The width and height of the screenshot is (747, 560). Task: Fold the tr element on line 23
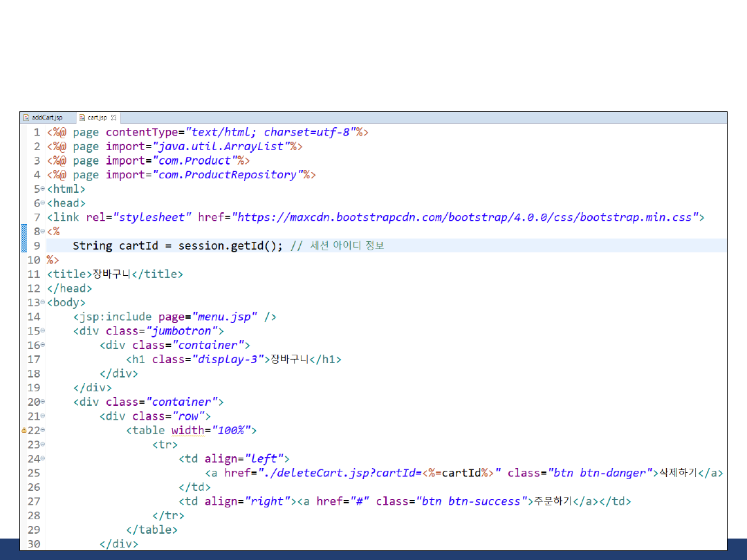coord(43,444)
